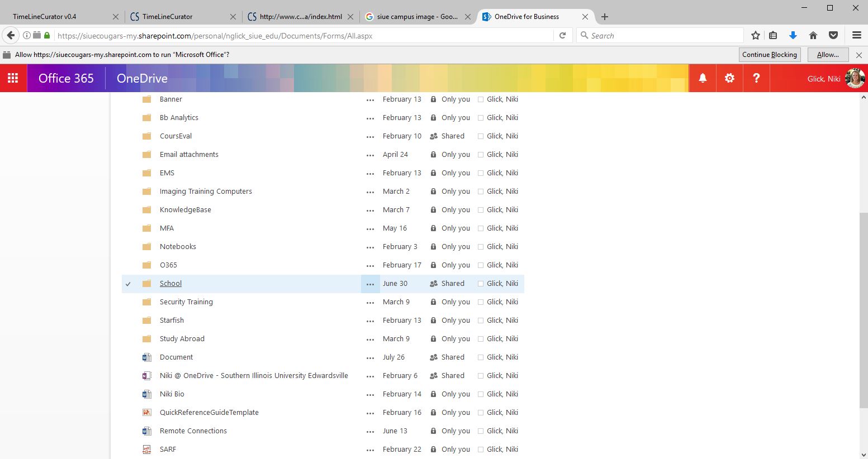
Task: Deselect the checked School folder row
Action: click(x=128, y=284)
